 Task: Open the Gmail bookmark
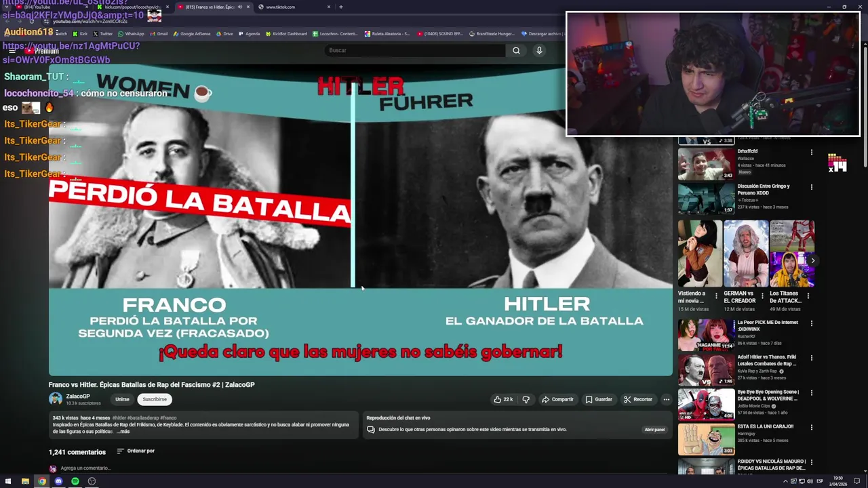pyautogui.click(x=159, y=34)
